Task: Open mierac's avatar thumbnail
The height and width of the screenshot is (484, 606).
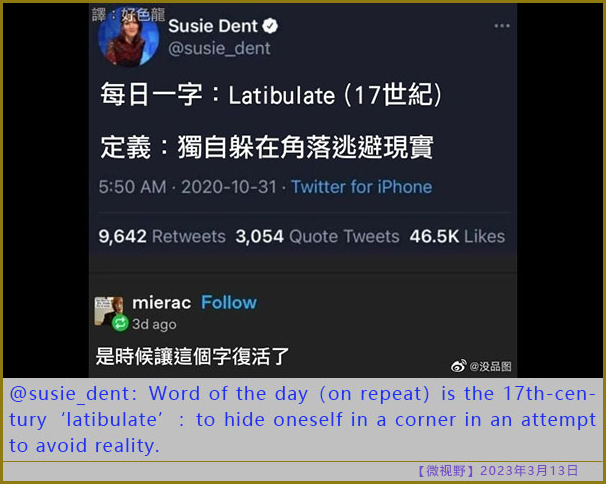Action: (x=109, y=311)
